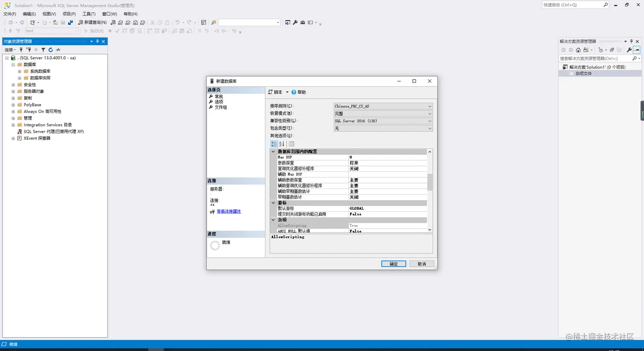Click disconnect icon in Object Explorer toolbar
Screen dimensions: 644x351
(x=29, y=50)
